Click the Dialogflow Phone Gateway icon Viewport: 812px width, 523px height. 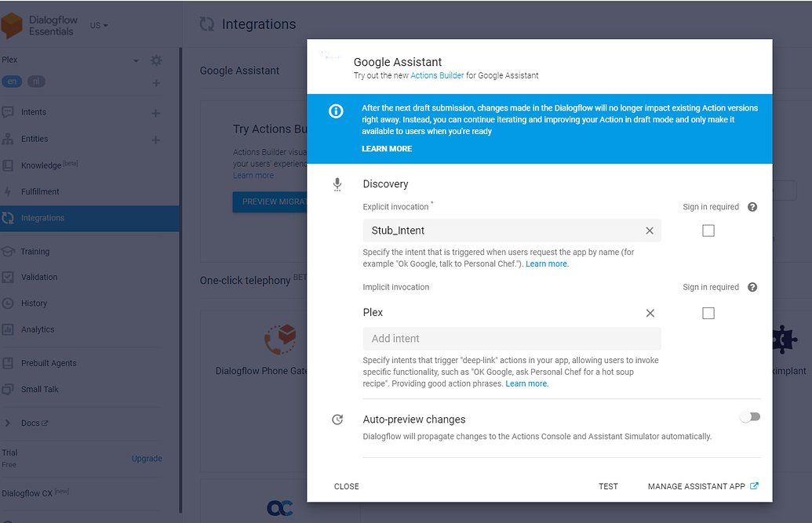pyautogui.click(x=280, y=339)
